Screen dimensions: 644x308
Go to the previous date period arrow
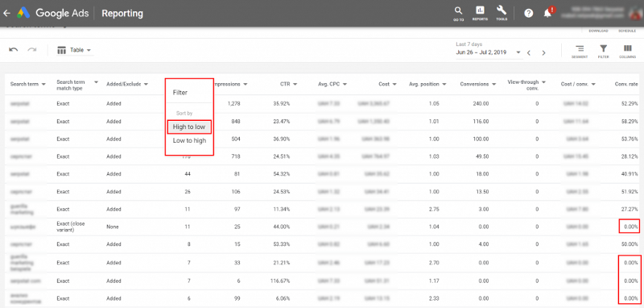click(x=529, y=52)
